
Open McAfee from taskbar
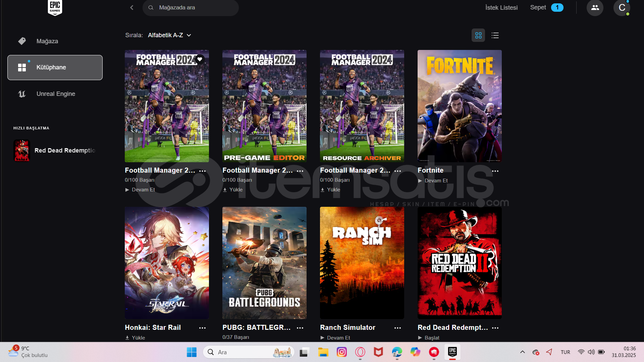[x=378, y=352]
